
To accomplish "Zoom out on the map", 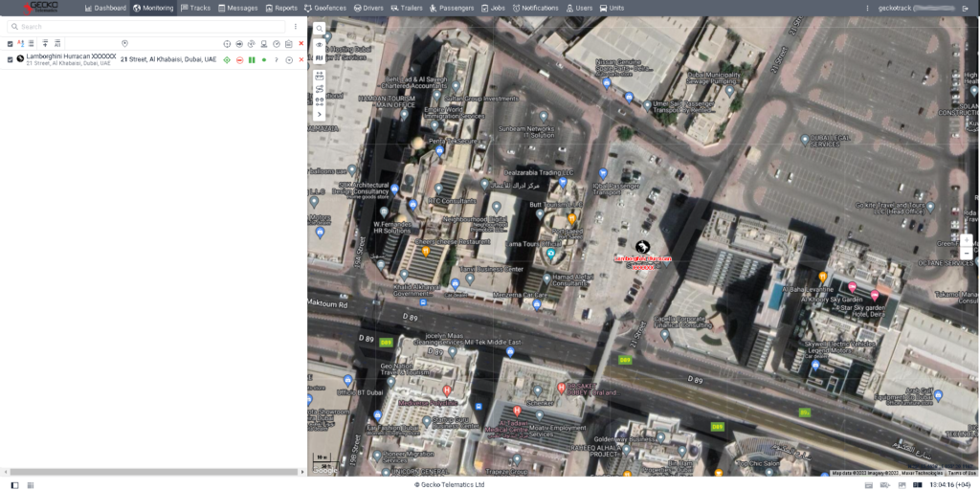I will 966,253.
